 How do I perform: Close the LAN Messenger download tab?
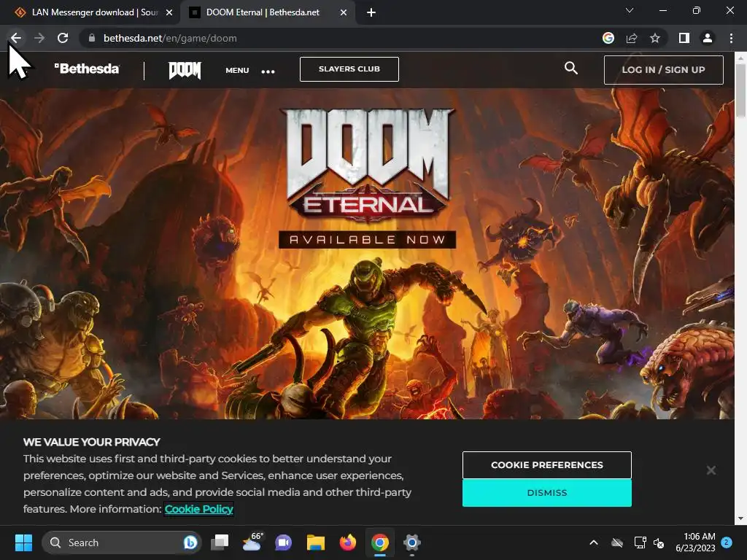click(x=169, y=12)
